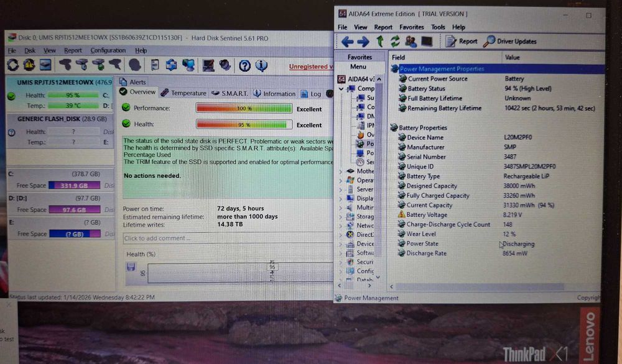
Task: Expand the Multimedia node in AIDA64 tree
Action: pyautogui.click(x=341, y=207)
